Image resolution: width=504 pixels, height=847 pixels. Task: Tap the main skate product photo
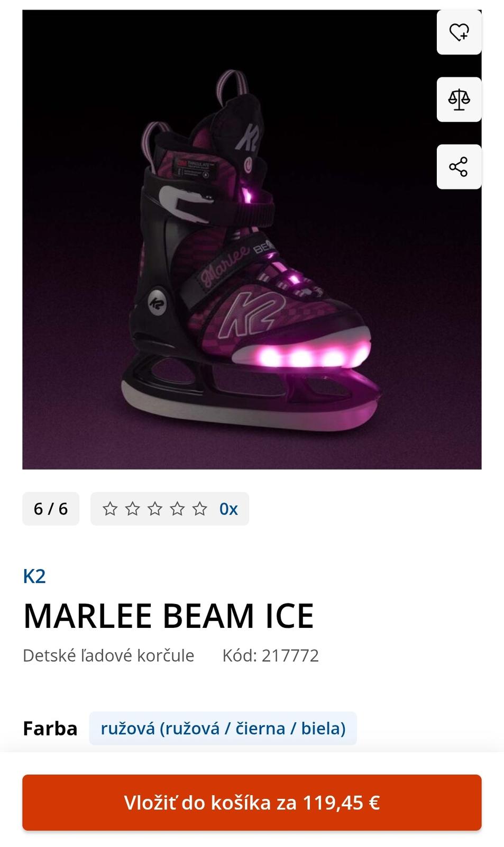[x=252, y=239]
